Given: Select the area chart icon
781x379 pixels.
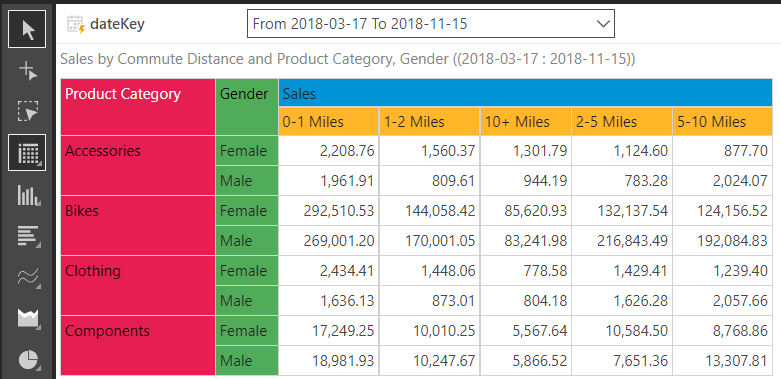Looking at the screenshot, I should coord(28,318).
